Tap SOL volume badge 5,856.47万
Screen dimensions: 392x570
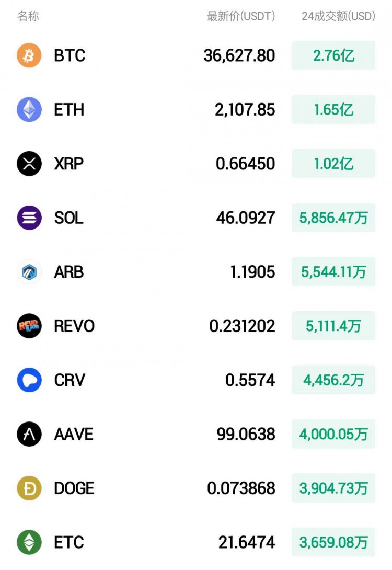coord(333,218)
